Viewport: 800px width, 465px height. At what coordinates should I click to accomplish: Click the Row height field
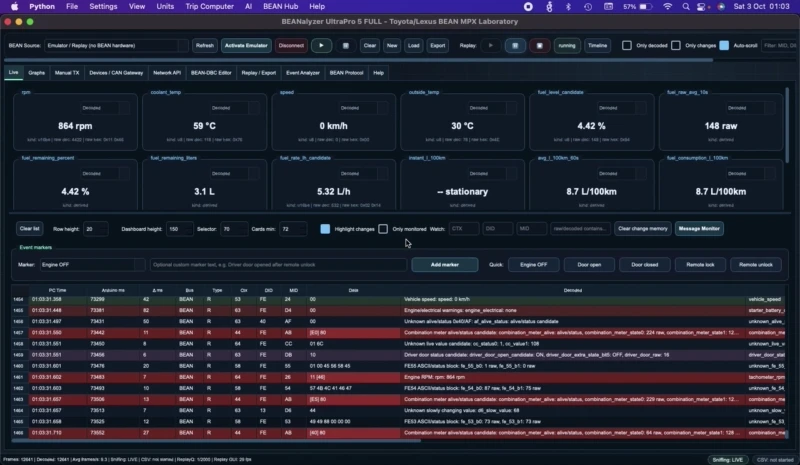pos(95,229)
